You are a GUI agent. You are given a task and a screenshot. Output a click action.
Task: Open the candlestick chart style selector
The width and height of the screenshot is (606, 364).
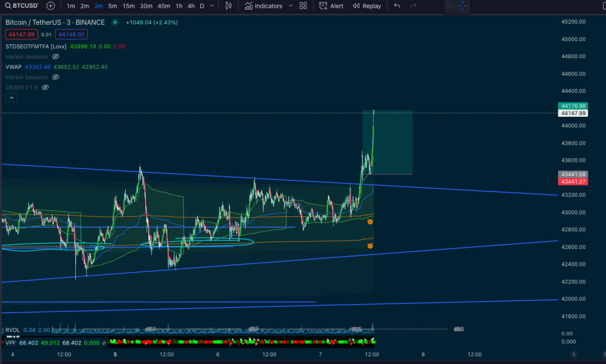[229, 6]
